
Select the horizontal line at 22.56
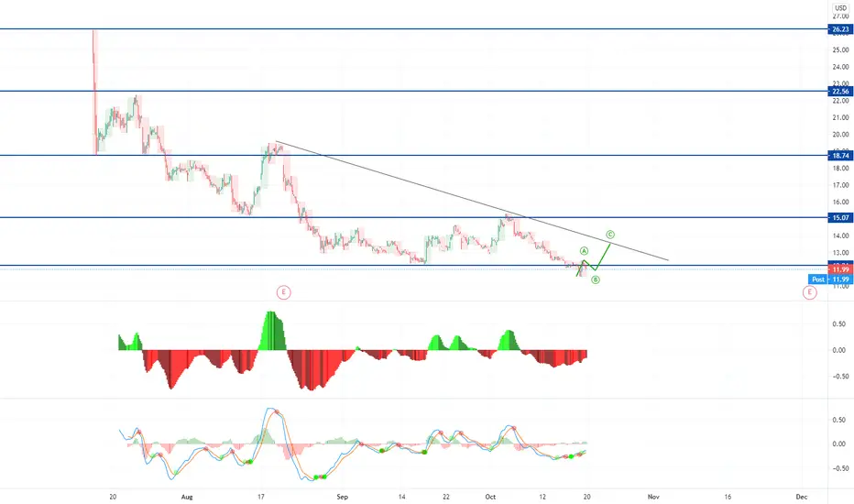pyautogui.click(x=414, y=91)
